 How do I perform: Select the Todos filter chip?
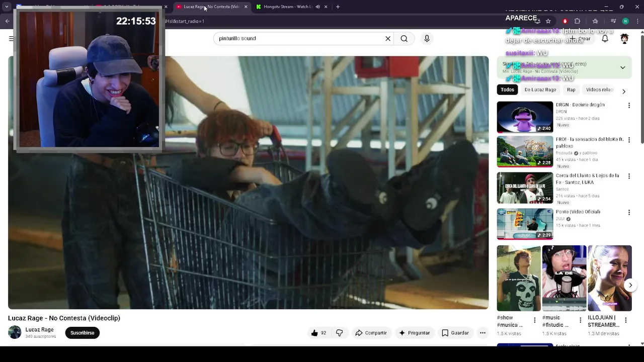pyautogui.click(x=507, y=89)
